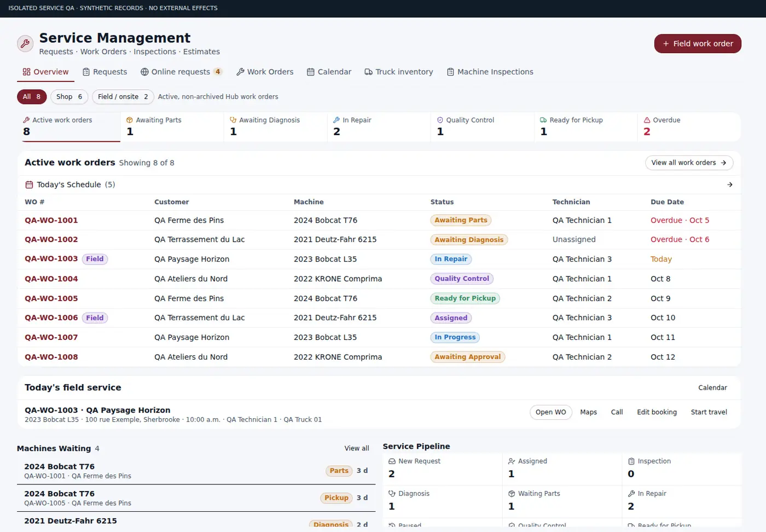Select the Active work orders stat card
The image size is (766, 532).
coord(69,127)
